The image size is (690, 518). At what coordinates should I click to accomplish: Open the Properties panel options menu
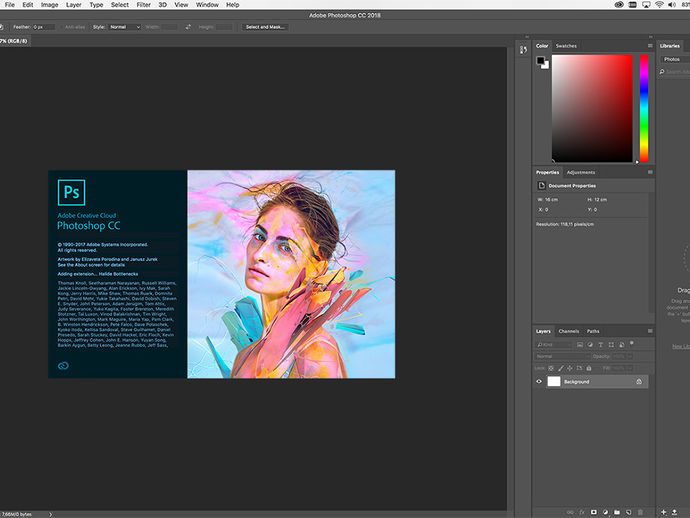[650, 172]
